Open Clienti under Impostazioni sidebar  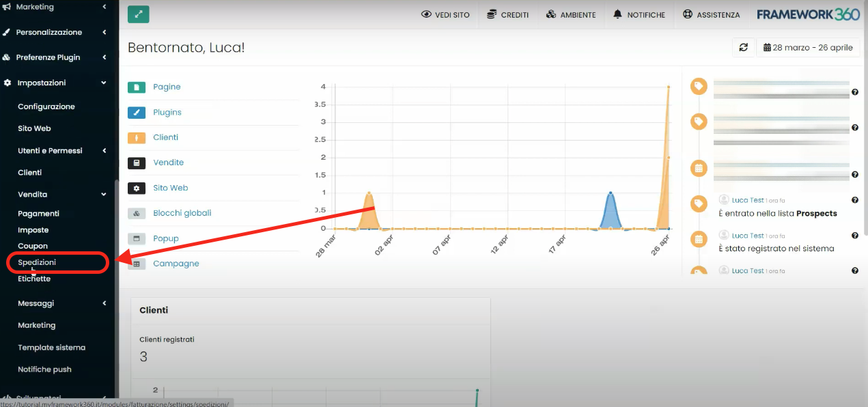coord(30,173)
